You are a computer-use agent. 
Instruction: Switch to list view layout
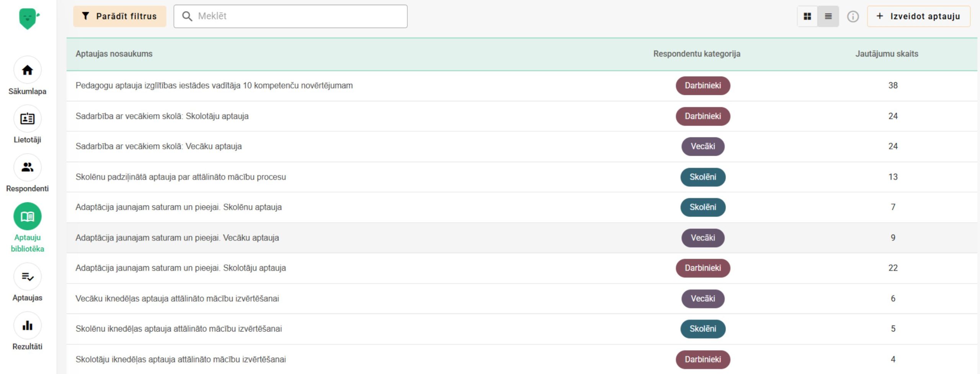(828, 16)
